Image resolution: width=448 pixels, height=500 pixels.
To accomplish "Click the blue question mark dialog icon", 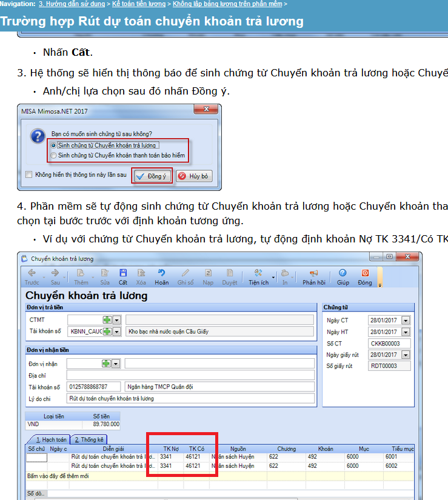I will click(38, 136).
